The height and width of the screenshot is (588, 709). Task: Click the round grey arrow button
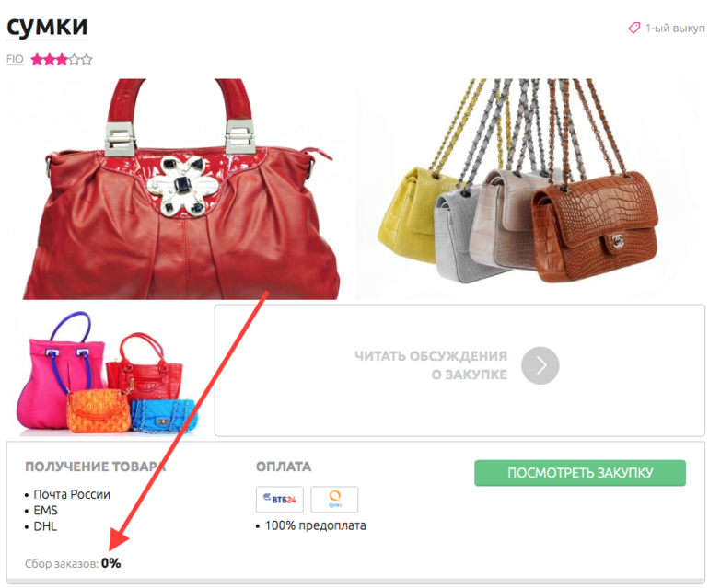coord(540,365)
